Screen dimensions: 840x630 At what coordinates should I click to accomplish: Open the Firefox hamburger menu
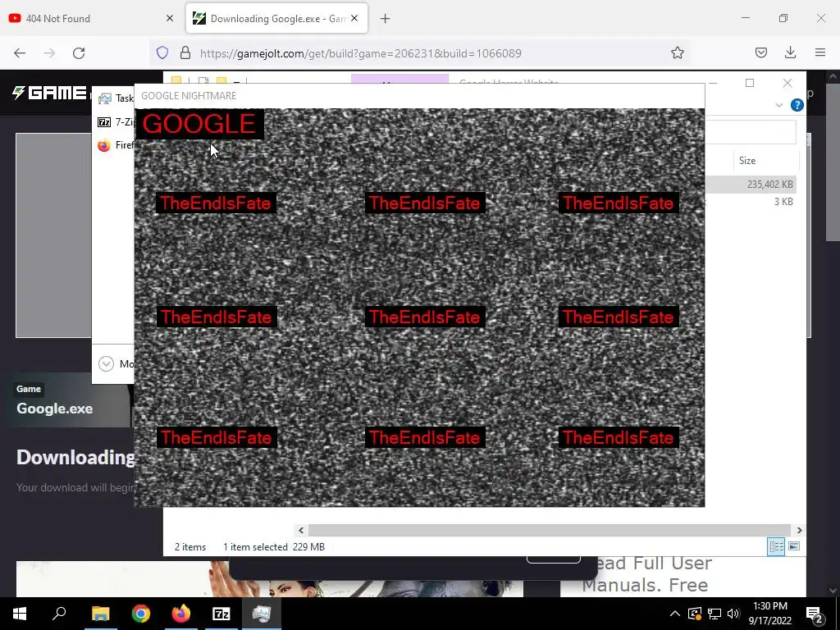point(820,52)
